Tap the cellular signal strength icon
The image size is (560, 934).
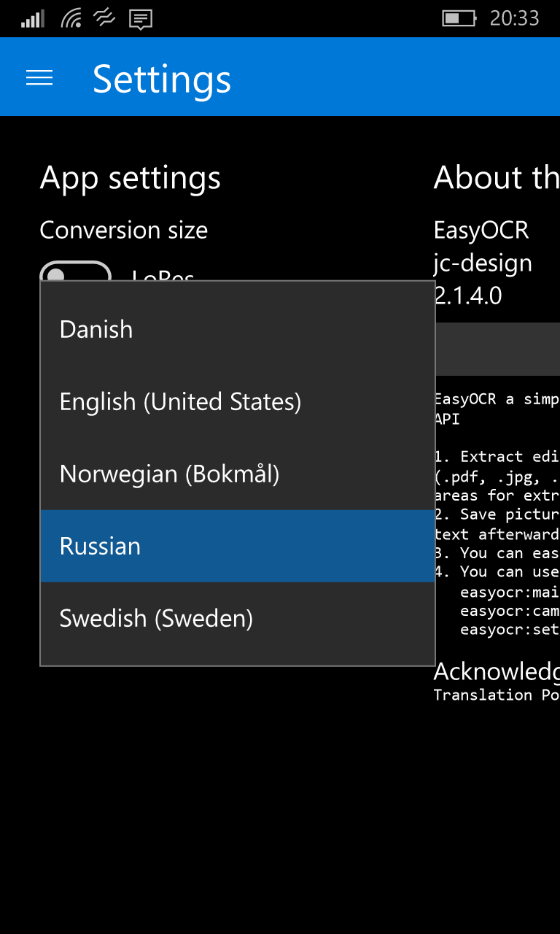coord(33,19)
